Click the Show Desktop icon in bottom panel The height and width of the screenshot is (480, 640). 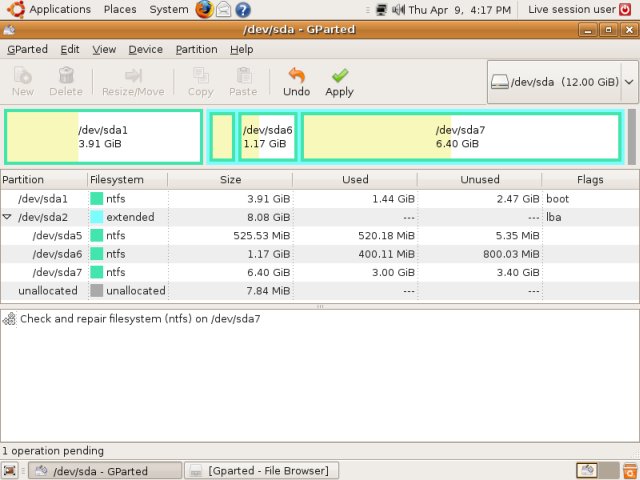10,470
